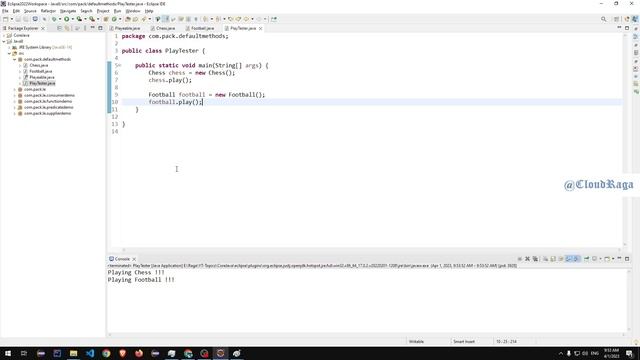Screen dimensions: 640x360
Task: Click the Open Type toolbar icon
Action: (128, 19)
